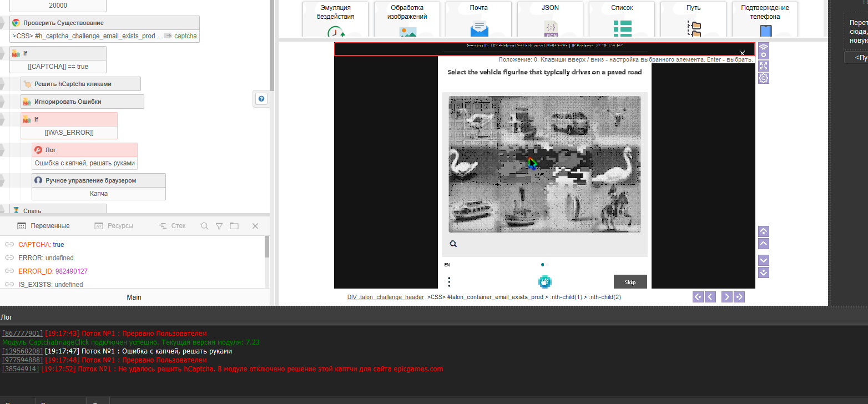Viewport: 868px width, 404px height.
Task: Open the browser settings gear icon
Action: [764, 78]
